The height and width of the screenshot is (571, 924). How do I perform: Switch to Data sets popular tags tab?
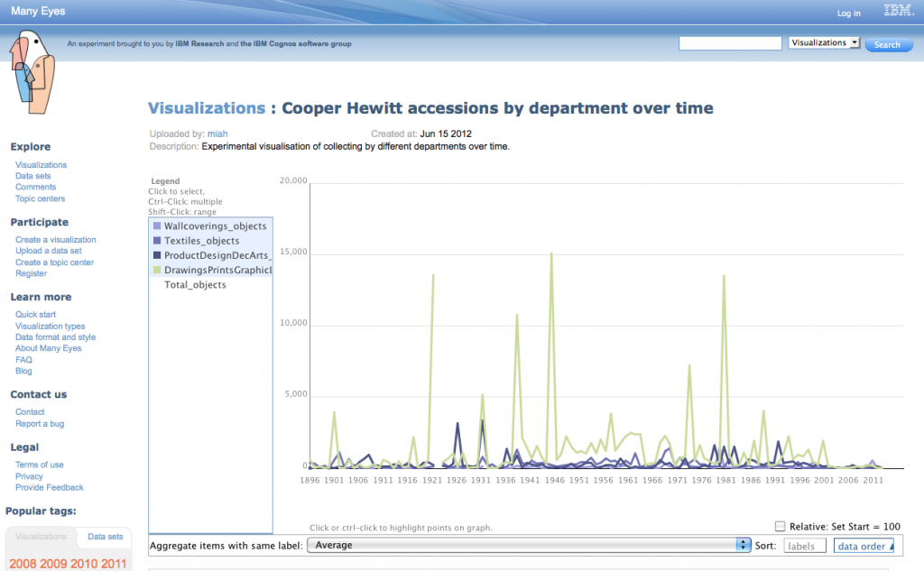[x=105, y=537]
